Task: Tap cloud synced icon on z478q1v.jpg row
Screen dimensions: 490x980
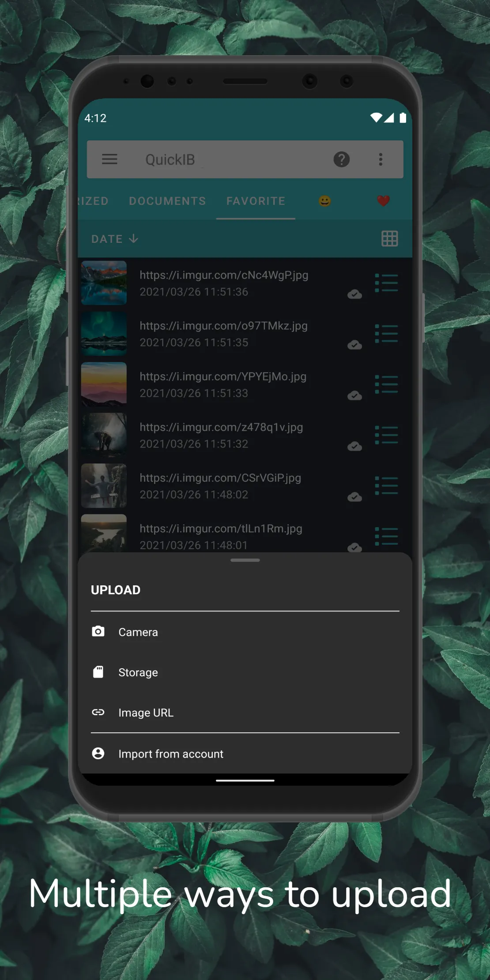Action: pyautogui.click(x=354, y=446)
